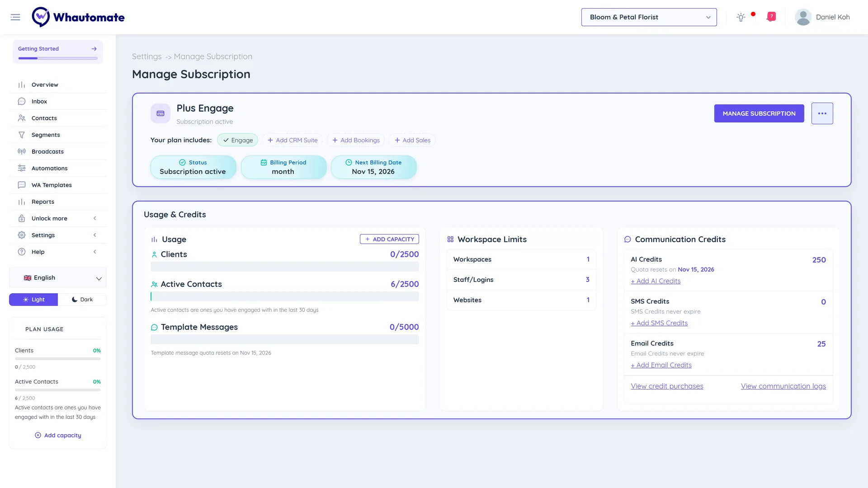868x488 pixels.
Task: Click Daniel Koh's avatar picture
Action: (x=803, y=17)
